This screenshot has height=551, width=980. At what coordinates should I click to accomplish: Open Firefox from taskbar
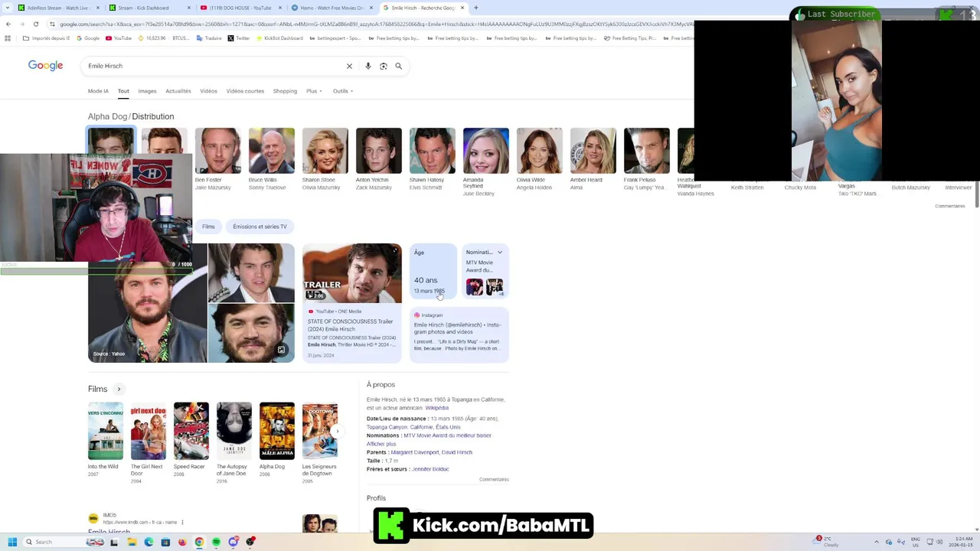[x=182, y=542]
